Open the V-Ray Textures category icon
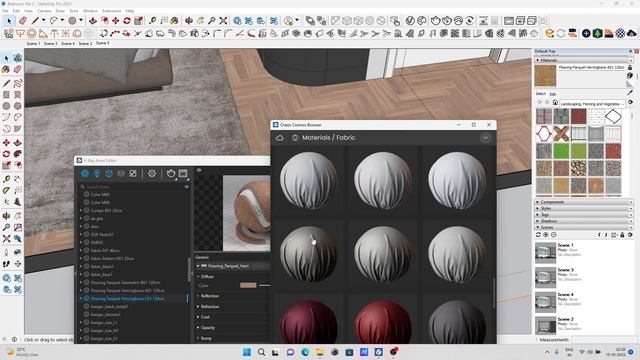The height and width of the screenshot is (360, 640). (133, 173)
